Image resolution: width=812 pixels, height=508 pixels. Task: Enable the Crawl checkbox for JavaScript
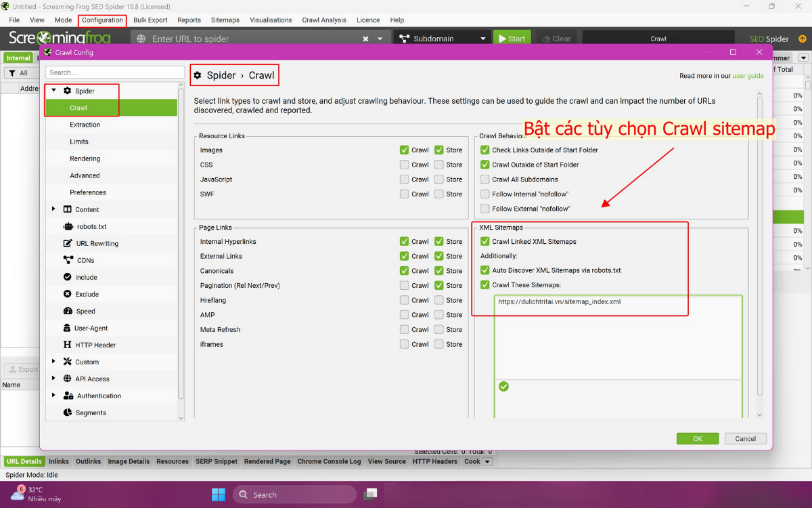404,179
